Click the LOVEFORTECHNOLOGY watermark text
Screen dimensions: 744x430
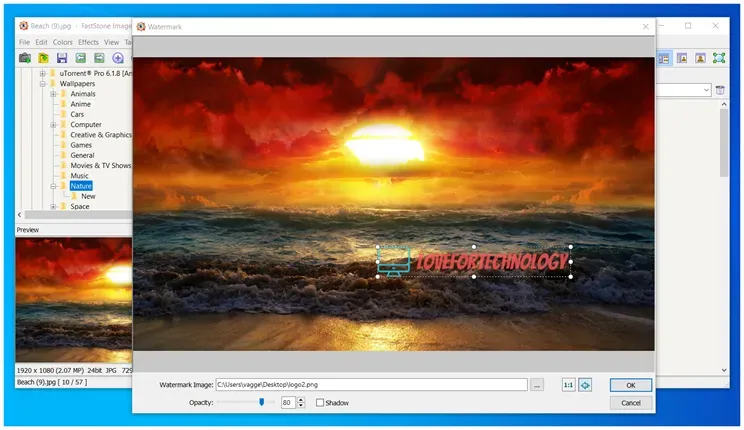click(x=492, y=262)
